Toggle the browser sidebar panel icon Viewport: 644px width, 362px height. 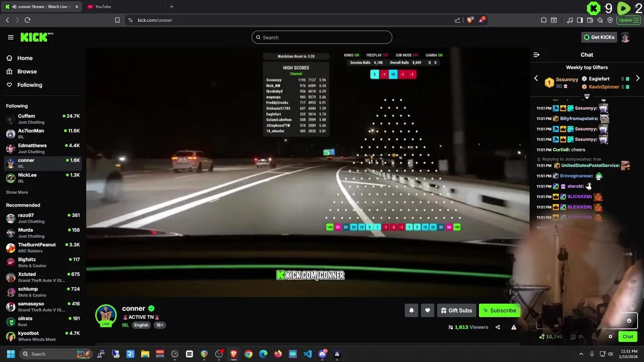pyautogui.click(x=580, y=20)
